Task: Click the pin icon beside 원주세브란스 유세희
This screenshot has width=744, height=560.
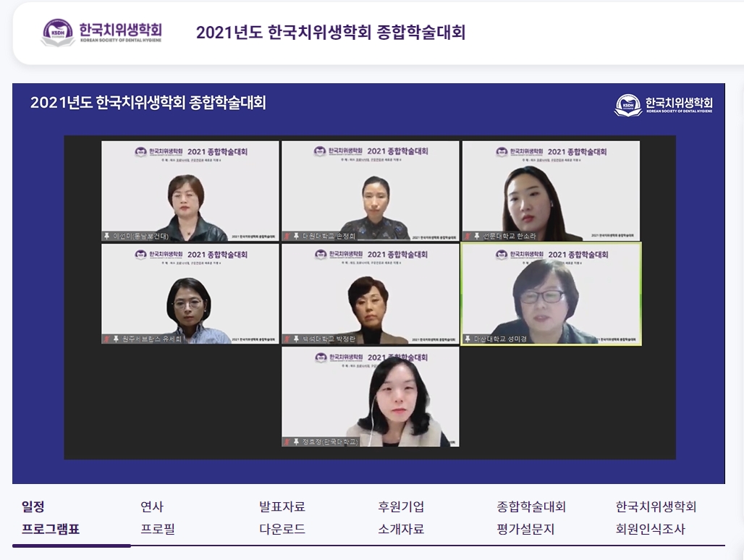Action: [x=106, y=339]
